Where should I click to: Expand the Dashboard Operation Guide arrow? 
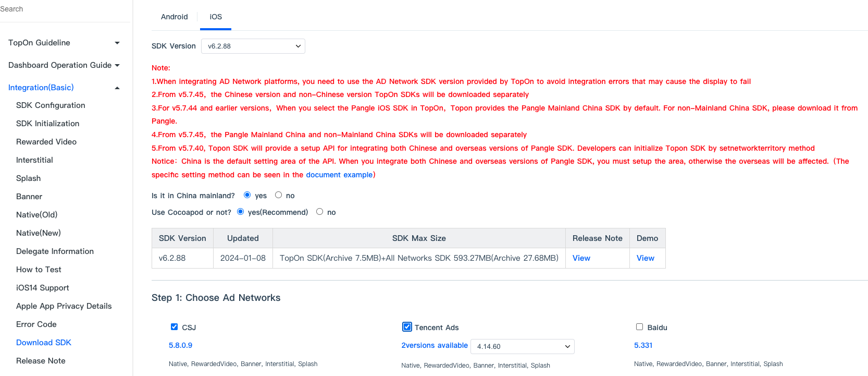pos(117,65)
